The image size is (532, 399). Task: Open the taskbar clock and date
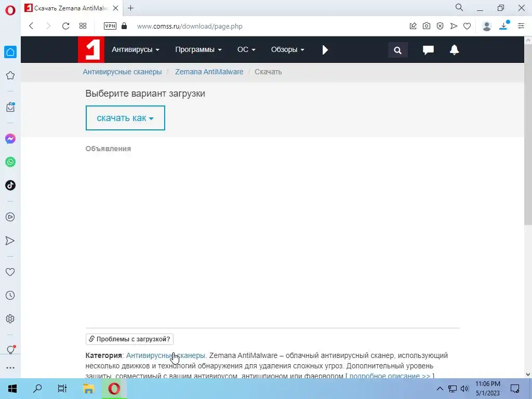tap(487, 389)
